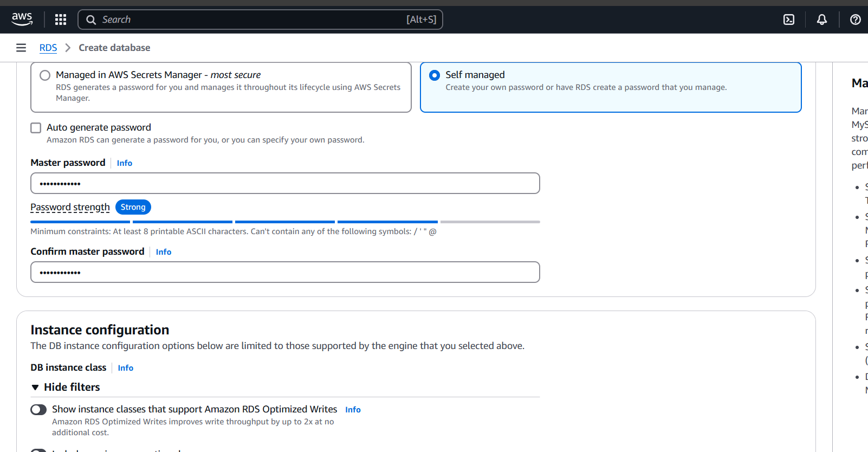868x452 pixels.
Task: Click the Minimum constraints hint text
Action: pyautogui.click(x=234, y=231)
